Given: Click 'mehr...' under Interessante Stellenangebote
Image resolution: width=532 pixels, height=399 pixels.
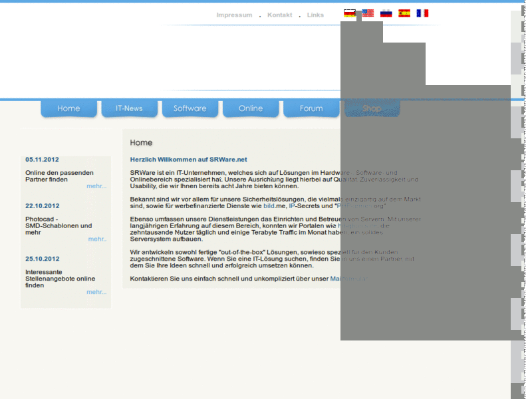Looking at the screenshot, I should (x=96, y=292).
